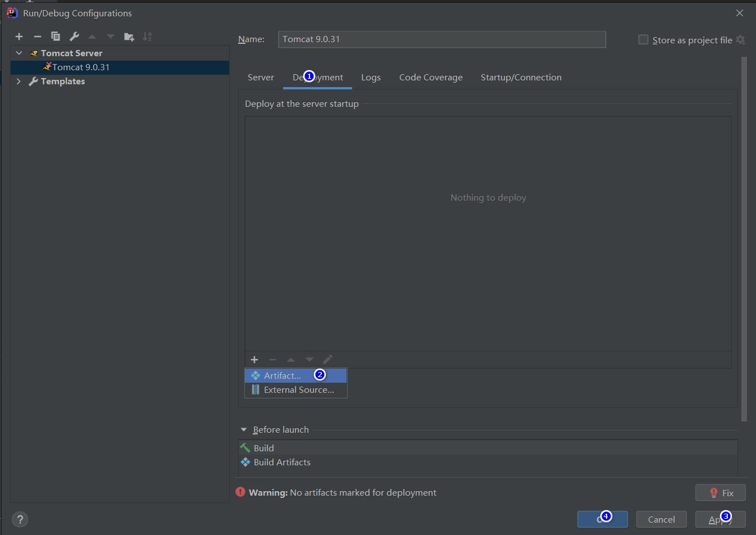Sort configurations alphabetically
756x535 pixels.
(x=147, y=37)
